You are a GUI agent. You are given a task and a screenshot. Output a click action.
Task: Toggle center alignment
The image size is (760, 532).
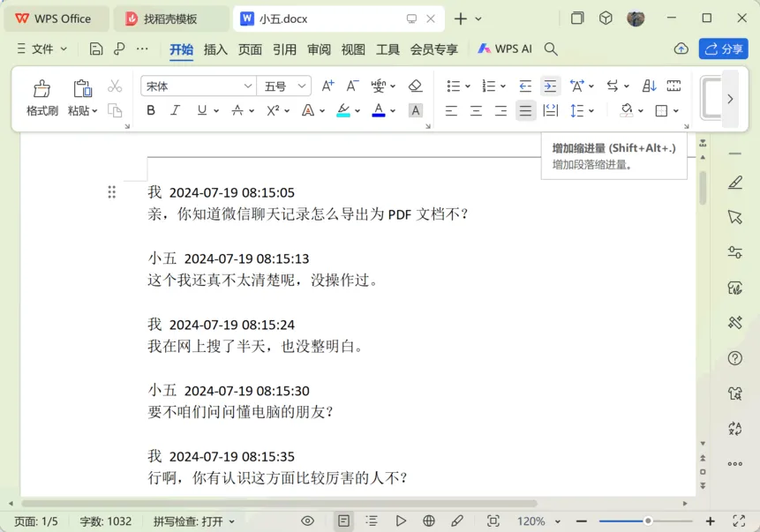[476, 110]
